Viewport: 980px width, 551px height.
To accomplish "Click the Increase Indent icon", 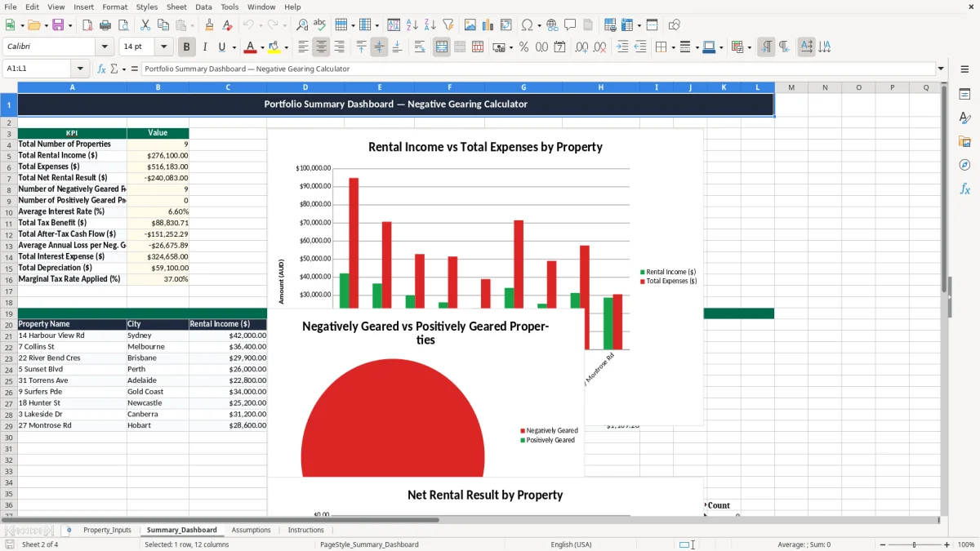I will 622,47.
